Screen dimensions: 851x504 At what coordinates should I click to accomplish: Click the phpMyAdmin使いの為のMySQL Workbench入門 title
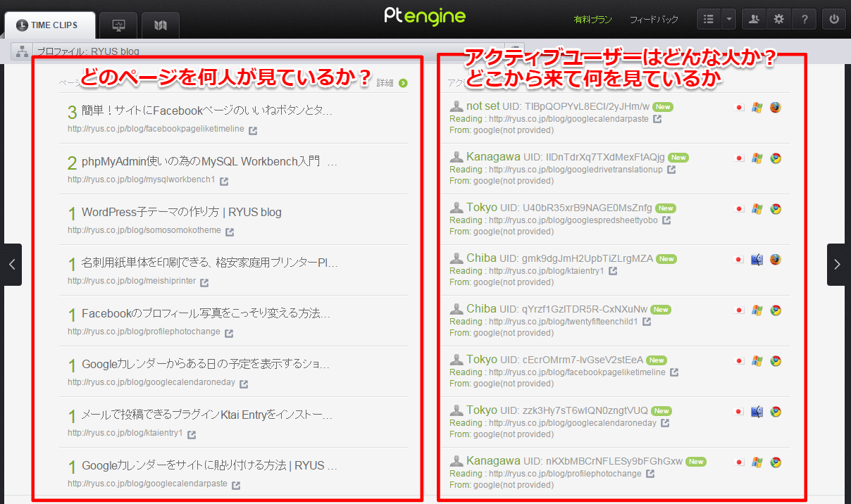pos(209,161)
